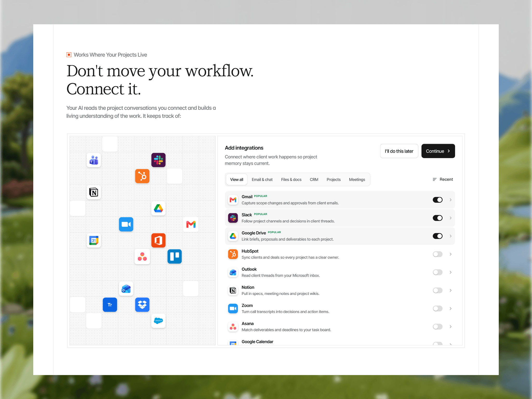This screenshot has width=532, height=399.
Task: Select the View all tab
Action: pos(237,179)
